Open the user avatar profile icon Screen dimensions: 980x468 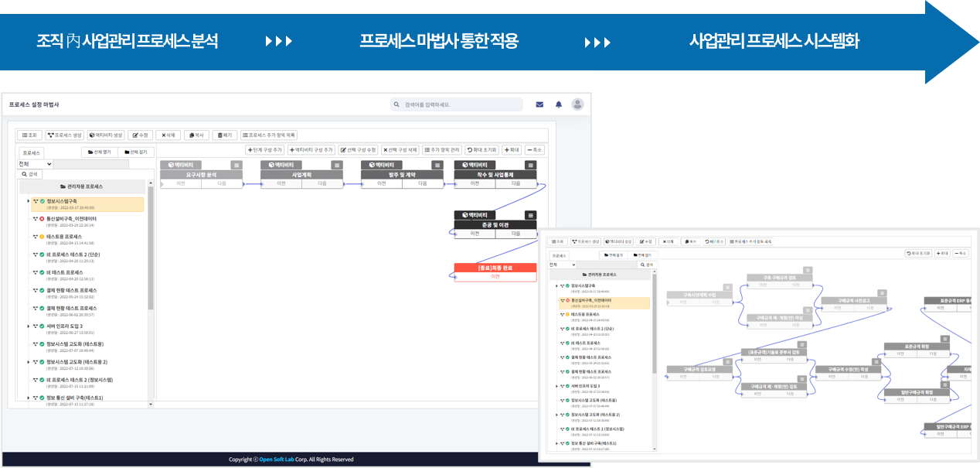click(577, 104)
